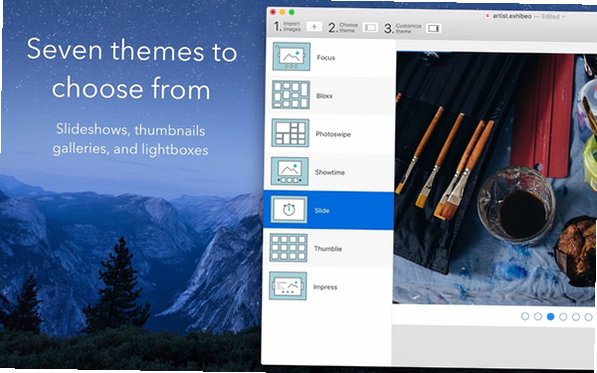The width and height of the screenshot is (597, 373).
Task: Go to the sixth slide pagination dot
Action: 589,317
